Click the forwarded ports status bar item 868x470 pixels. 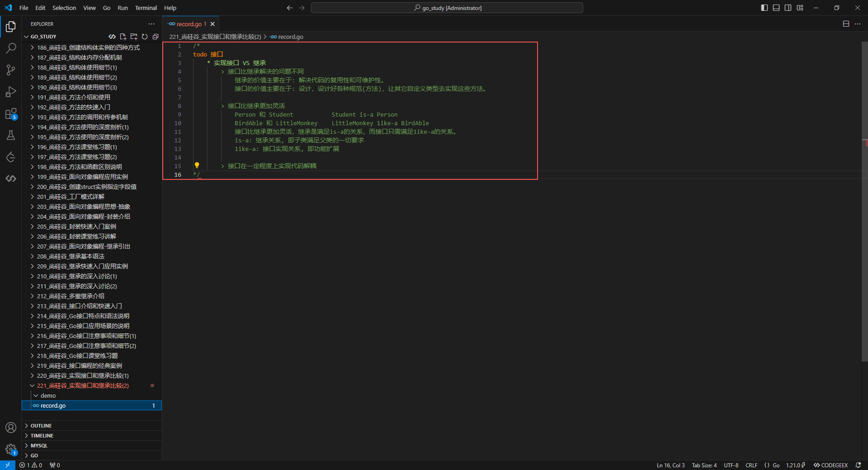pos(55,465)
